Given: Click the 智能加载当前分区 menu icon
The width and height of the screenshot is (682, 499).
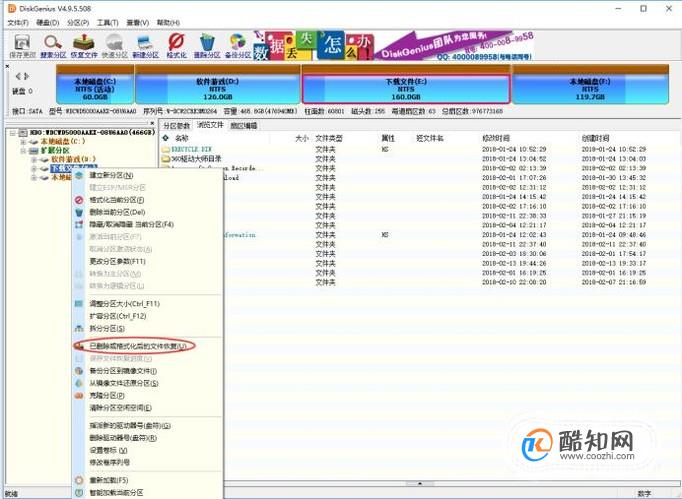Looking at the screenshot, I should click(x=79, y=492).
